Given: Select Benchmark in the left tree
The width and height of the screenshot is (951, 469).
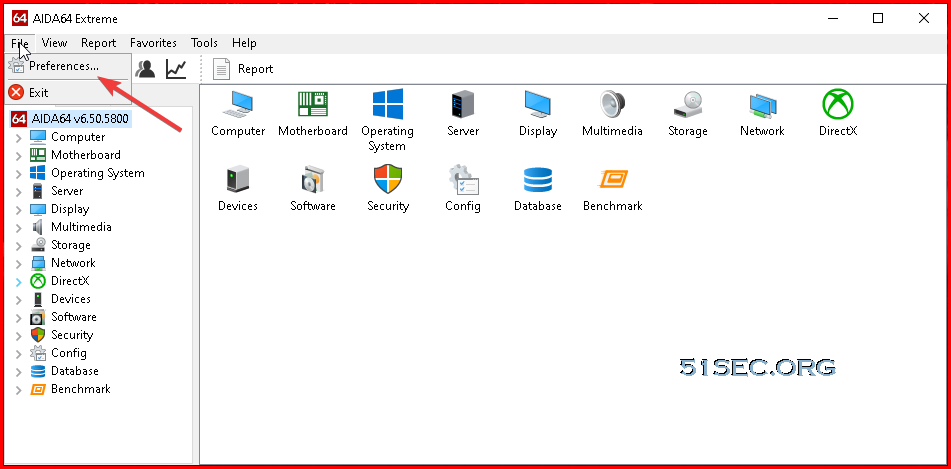Looking at the screenshot, I should tap(81, 389).
